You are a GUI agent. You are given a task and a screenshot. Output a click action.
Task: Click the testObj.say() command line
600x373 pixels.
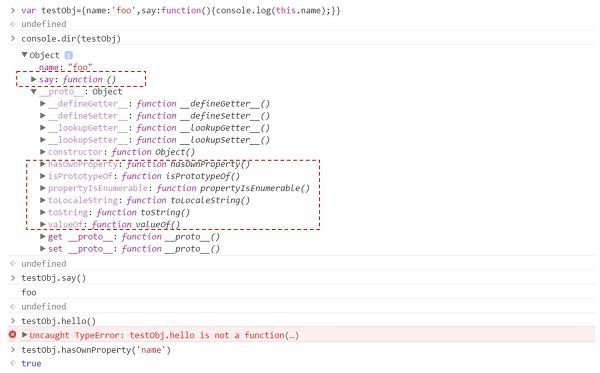tap(54, 278)
